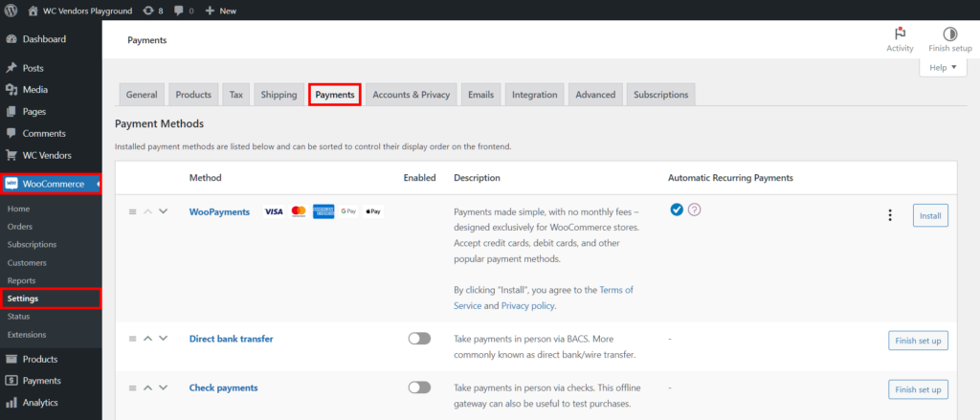Click the WooPayments Install button
Screen dimensions: 980x420
[x=930, y=215]
